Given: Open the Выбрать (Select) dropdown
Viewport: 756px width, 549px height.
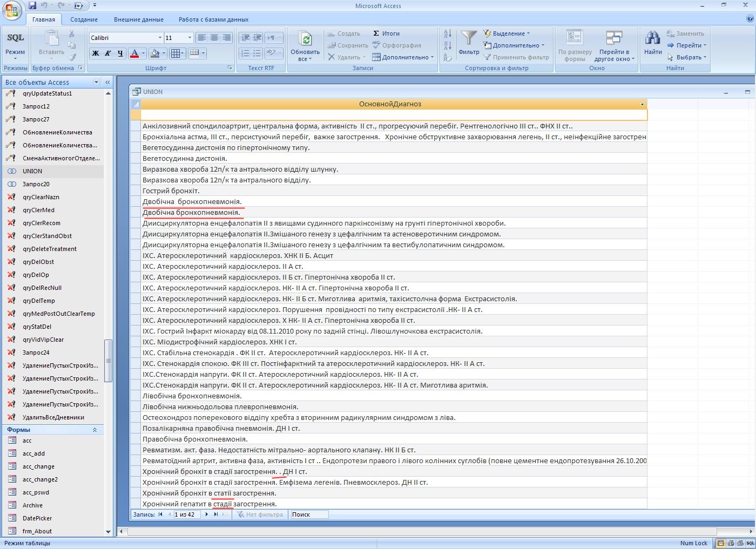Looking at the screenshot, I should 686,57.
